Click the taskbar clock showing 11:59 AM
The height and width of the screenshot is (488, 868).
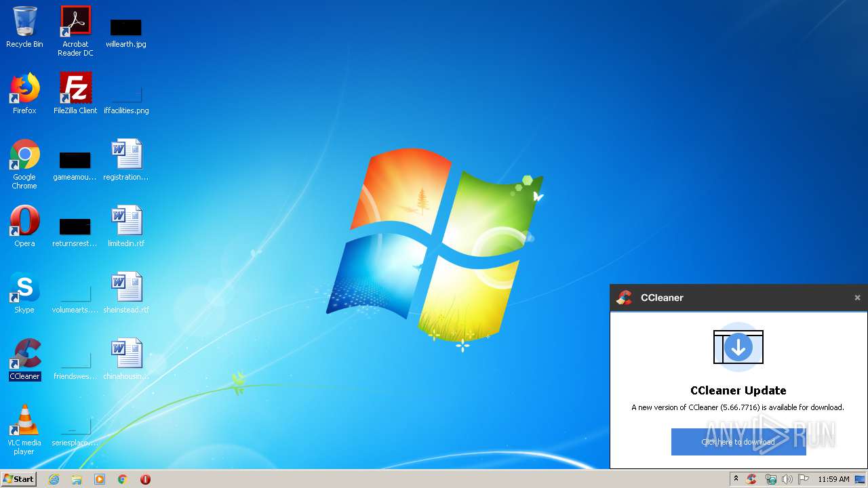coord(833,479)
